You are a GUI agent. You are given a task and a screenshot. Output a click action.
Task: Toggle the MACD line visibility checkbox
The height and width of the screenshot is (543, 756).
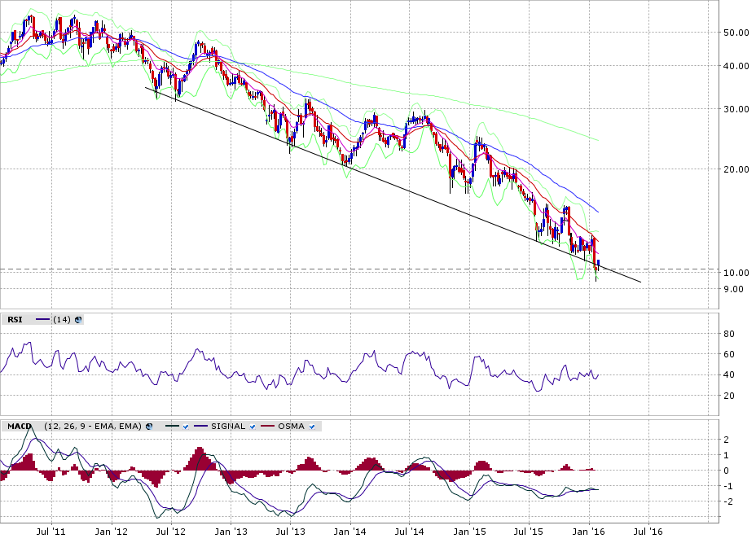click(187, 426)
